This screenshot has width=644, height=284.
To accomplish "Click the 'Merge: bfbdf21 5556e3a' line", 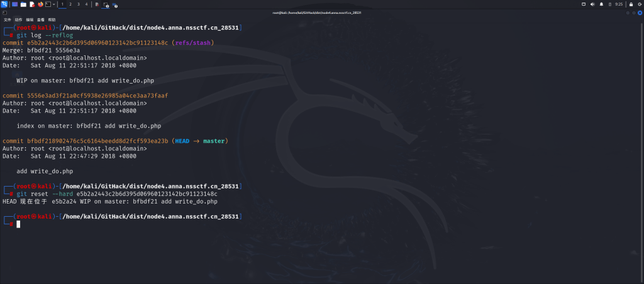I will tap(41, 50).
